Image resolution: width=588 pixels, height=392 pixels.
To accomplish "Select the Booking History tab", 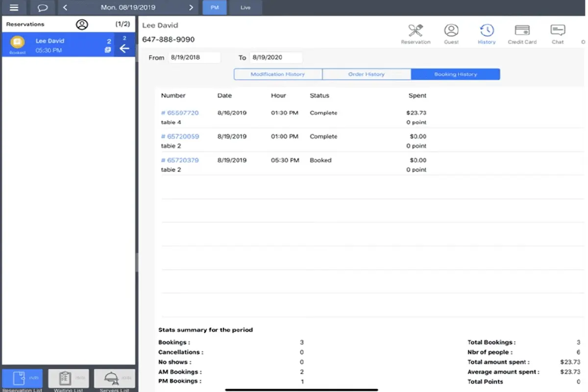I will tap(456, 74).
